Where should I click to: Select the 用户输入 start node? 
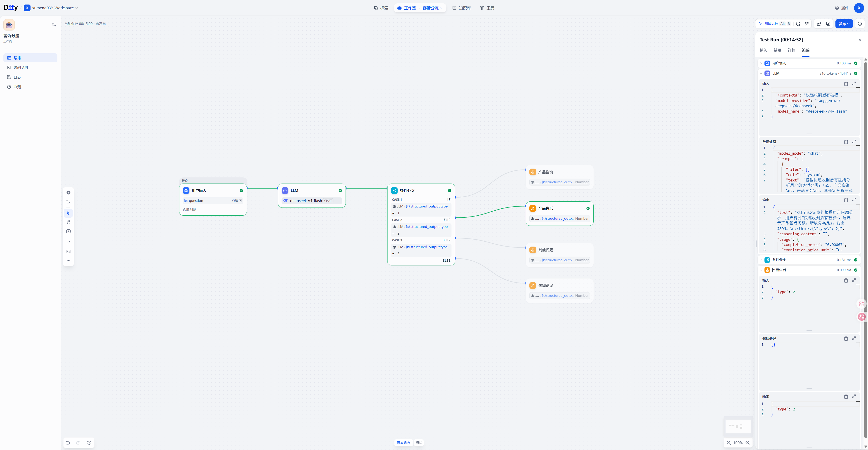pyautogui.click(x=213, y=199)
